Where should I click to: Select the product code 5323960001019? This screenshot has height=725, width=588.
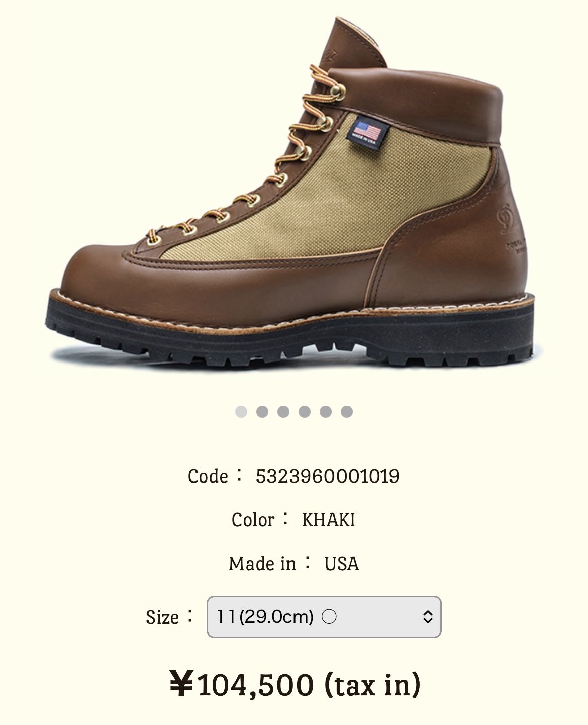point(327,476)
